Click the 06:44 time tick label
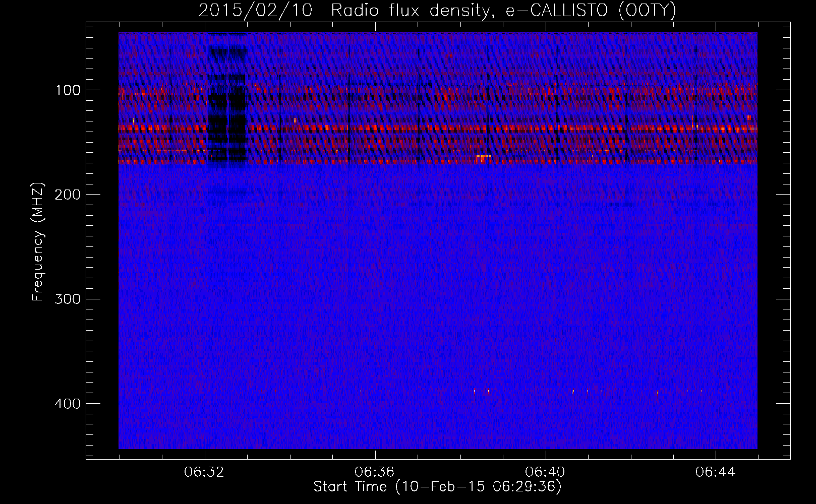Screen dimensions: 816x504 (x=716, y=472)
